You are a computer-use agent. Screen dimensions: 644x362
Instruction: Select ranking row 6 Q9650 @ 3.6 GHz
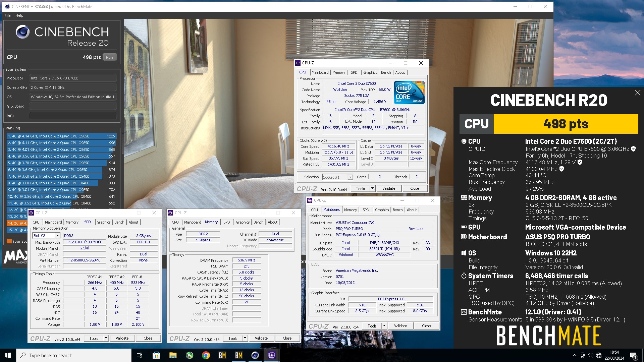click(x=61, y=170)
